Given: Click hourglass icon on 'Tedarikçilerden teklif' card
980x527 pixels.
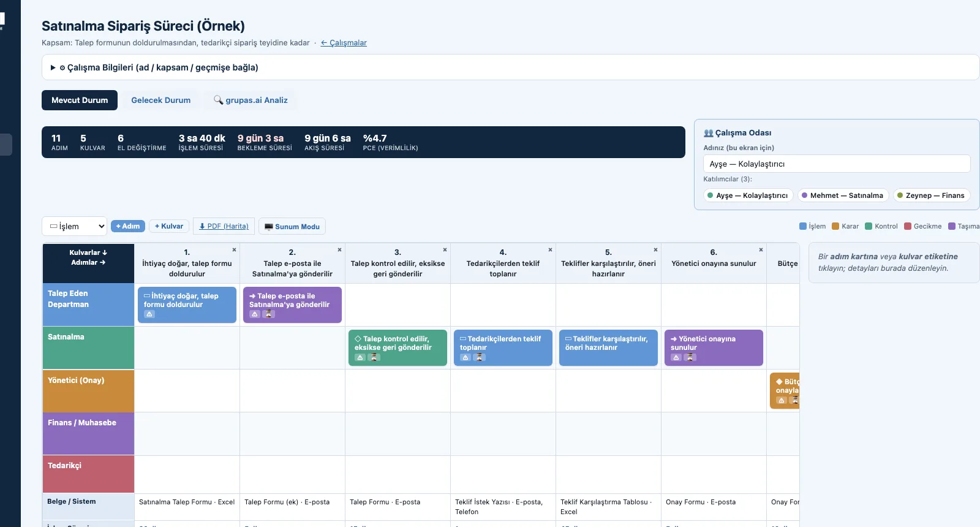Looking at the screenshot, I should coord(479,357).
